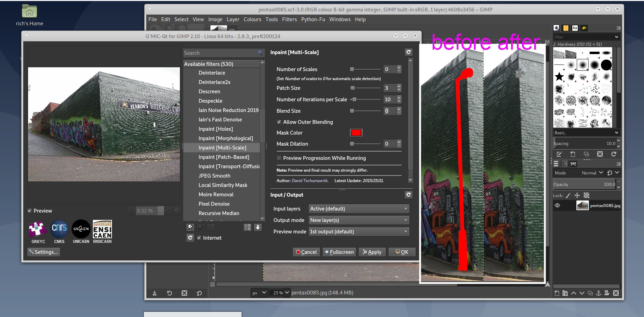Click the Delete brush icon
The height and width of the screenshot is (317, 644).
600,154
